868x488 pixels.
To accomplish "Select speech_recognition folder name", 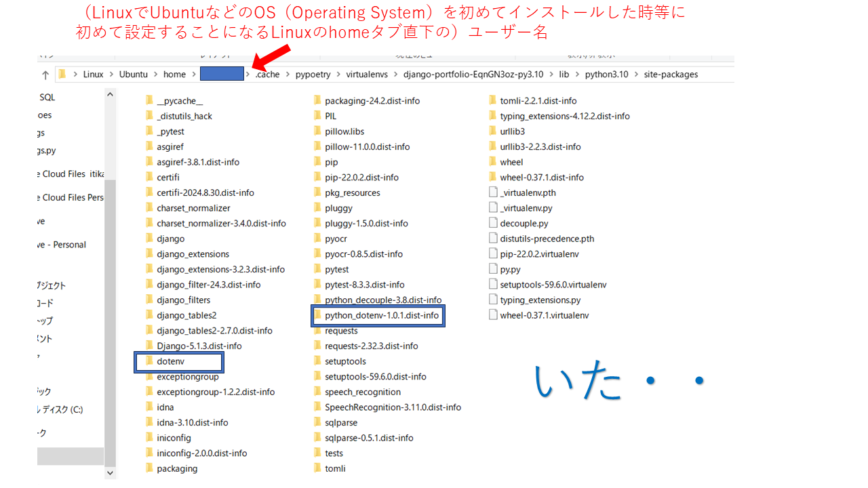I will [x=363, y=392].
